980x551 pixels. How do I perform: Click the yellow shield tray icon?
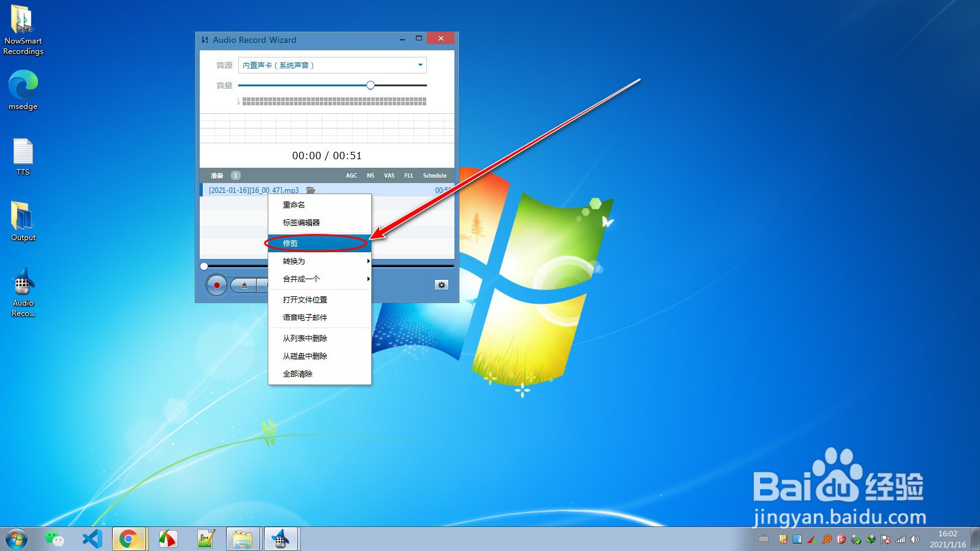click(783, 539)
